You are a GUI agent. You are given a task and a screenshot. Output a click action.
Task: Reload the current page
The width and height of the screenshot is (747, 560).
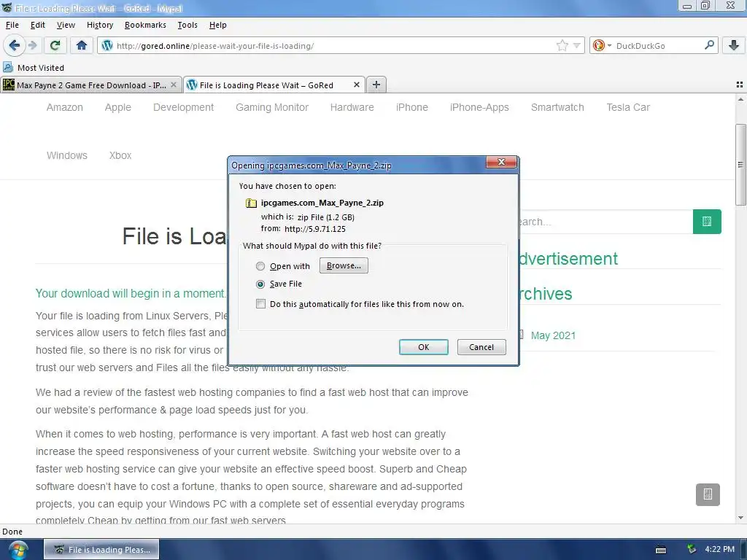(x=55, y=45)
